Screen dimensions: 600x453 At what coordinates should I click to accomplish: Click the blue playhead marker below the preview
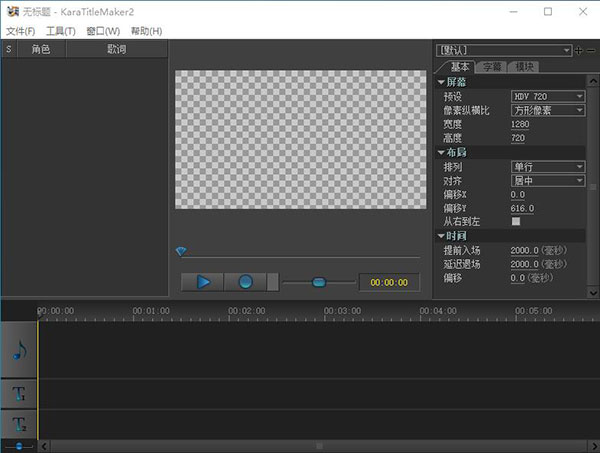[180, 252]
